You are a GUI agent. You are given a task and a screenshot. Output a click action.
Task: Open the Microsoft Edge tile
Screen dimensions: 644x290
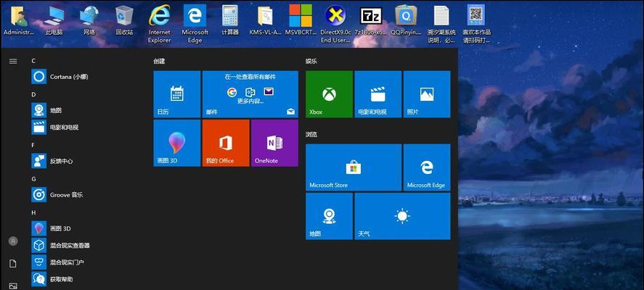(427, 167)
